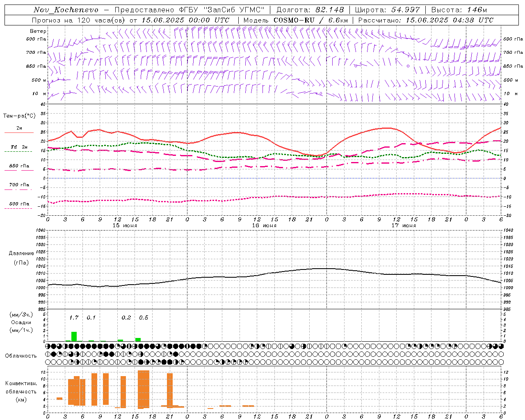Viewport: 525px width, 420px height.
Task: Click the 0.2 precipitation value
Action: pos(126,317)
